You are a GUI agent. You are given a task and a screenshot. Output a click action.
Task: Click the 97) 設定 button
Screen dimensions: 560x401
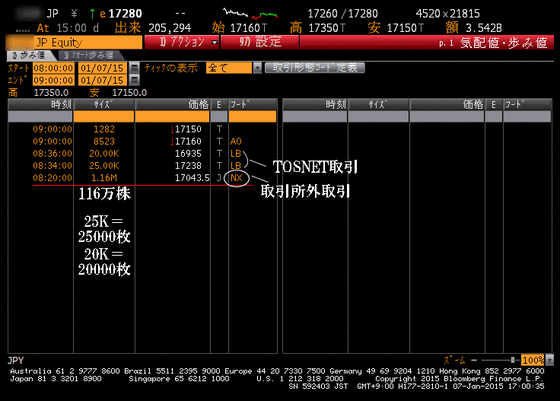tap(260, 42)
